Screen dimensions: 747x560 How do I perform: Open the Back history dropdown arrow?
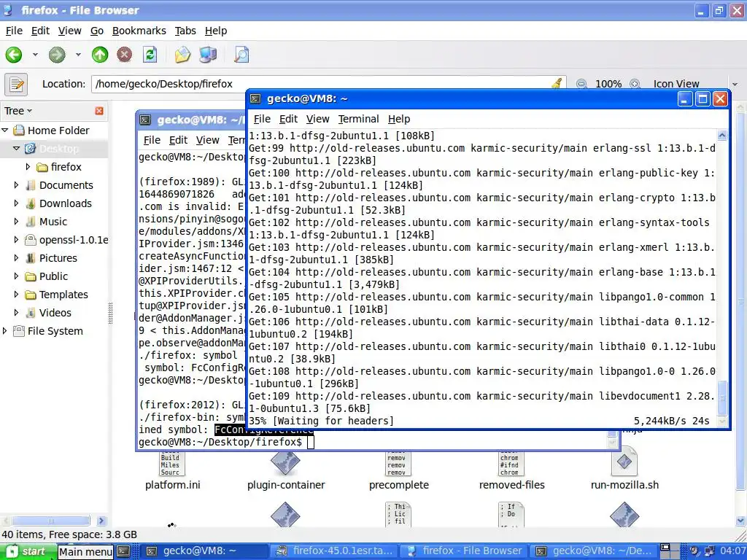[35, 55]
